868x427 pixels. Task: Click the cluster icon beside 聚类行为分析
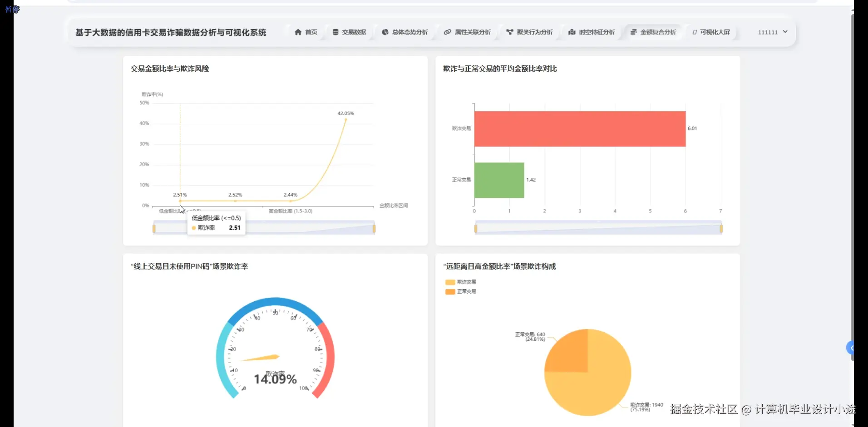pos(510,32)
